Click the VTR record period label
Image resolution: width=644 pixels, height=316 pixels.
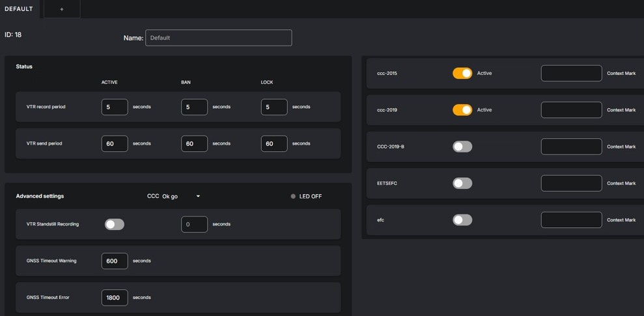pos(46,107)
